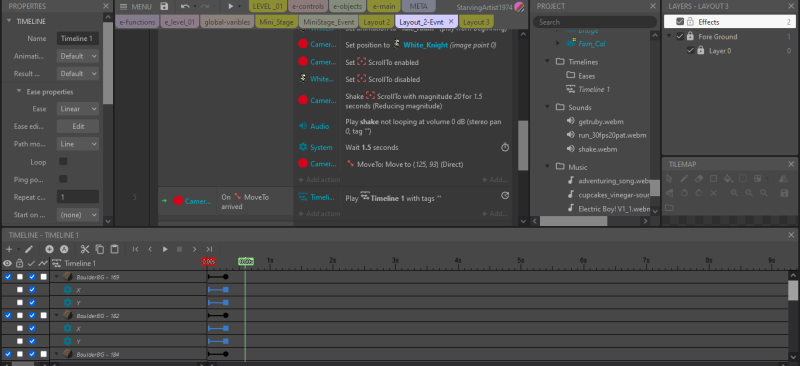Click the green 0.60s timeline marker
Image resolution: width=800 pixels, height=366 pixels.
point(245,261)
